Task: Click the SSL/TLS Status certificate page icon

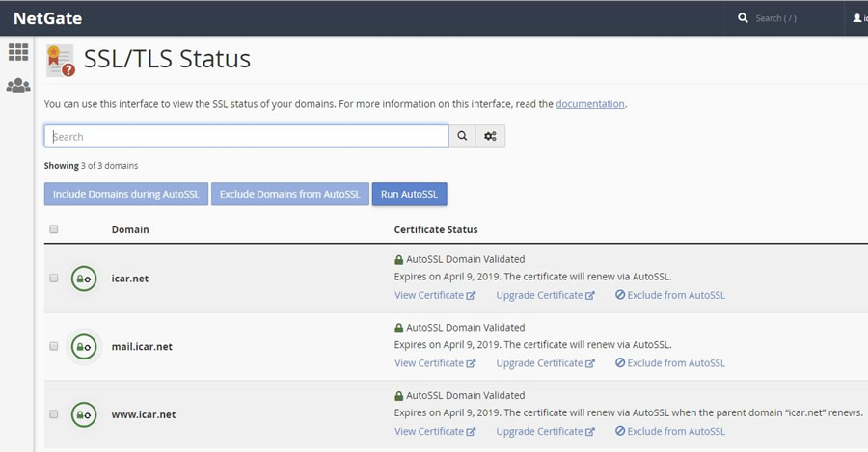Action: tap(60, 61)
